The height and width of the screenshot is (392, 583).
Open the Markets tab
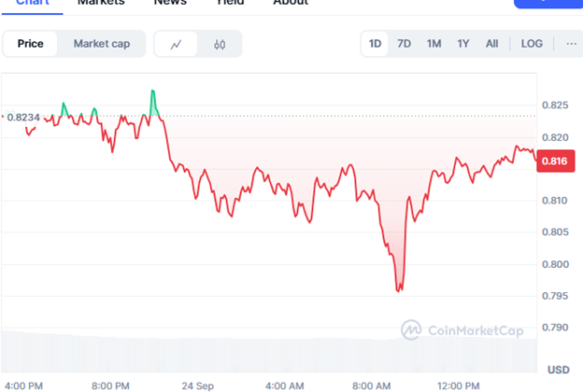(x=101, y=3)
